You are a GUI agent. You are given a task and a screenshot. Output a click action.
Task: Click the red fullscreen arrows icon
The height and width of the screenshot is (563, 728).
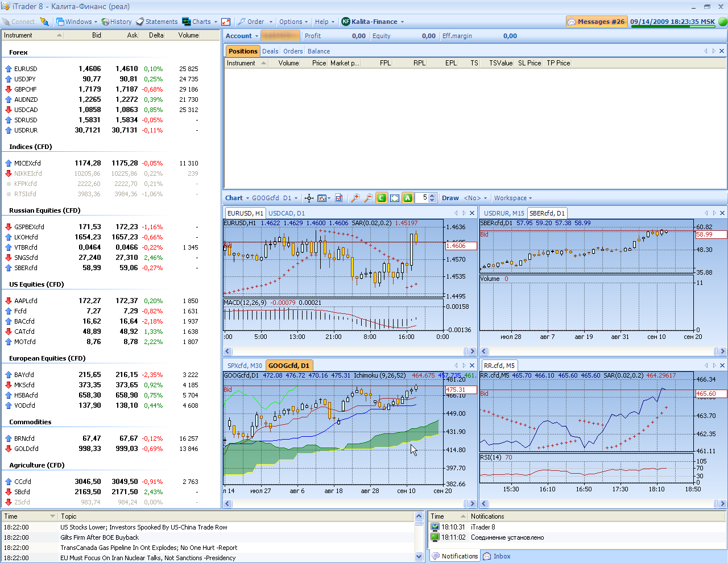[x=226, y=22]
